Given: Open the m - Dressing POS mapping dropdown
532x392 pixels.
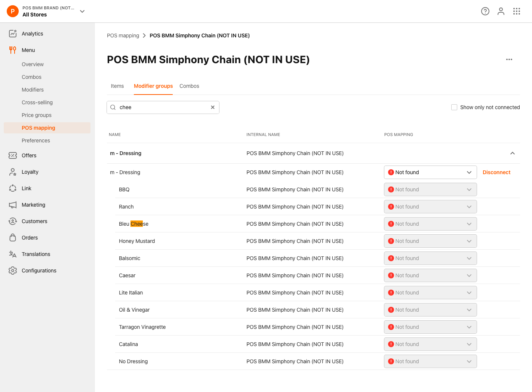Looking at the screenshot, I should tap(430, 172).
